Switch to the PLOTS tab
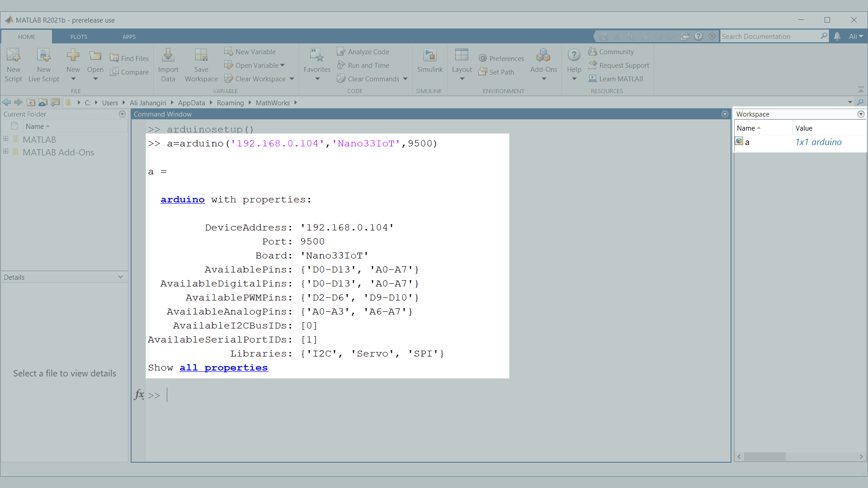Viewport: 868px width, 488px height. pos(79,37)
